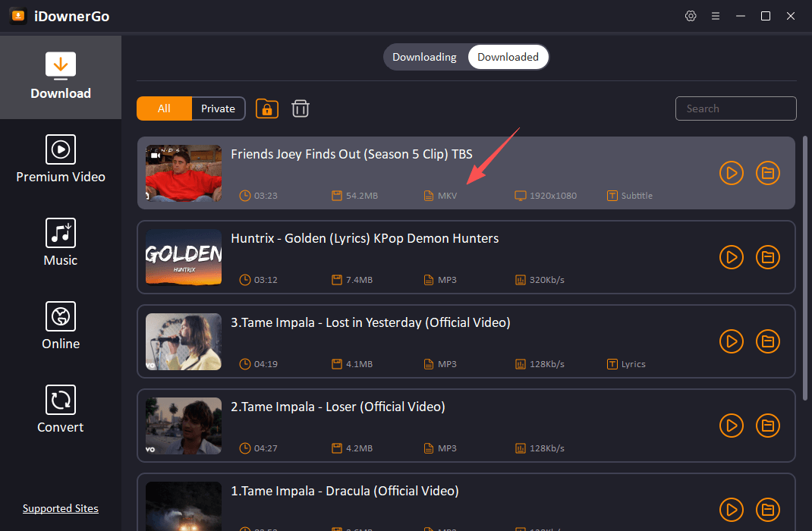Open folder for Huntrix Golden file
812x531 pixels.
point(768,257)
